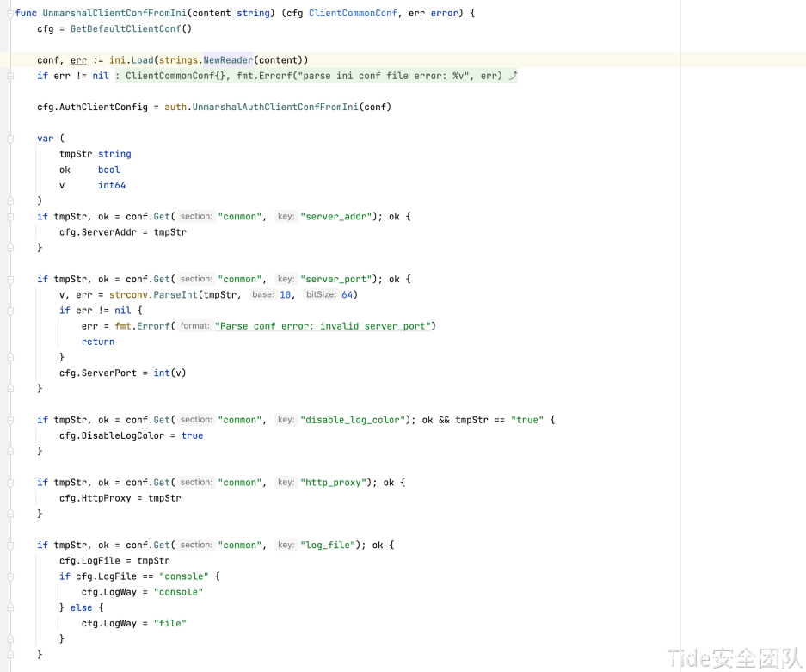Screen dimensions: 806x672
Task: Click the 'bitSize:' inlay hint
Action: pos(322,295)
